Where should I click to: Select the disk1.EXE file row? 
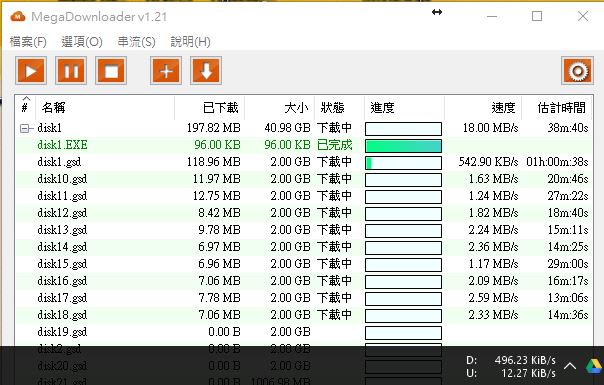pyautogui.click(x=304, y=145)
